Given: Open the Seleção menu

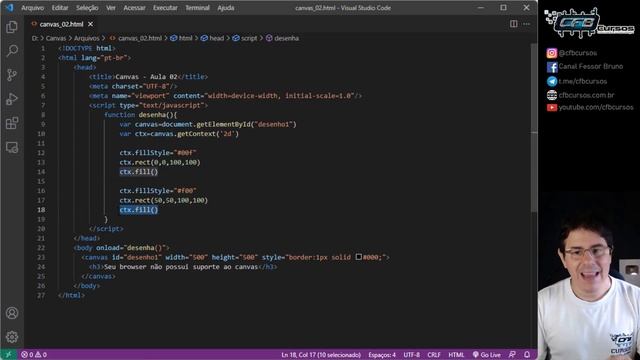Looking at the screenshot, I should pyautogui.click(x=87, y=8).
